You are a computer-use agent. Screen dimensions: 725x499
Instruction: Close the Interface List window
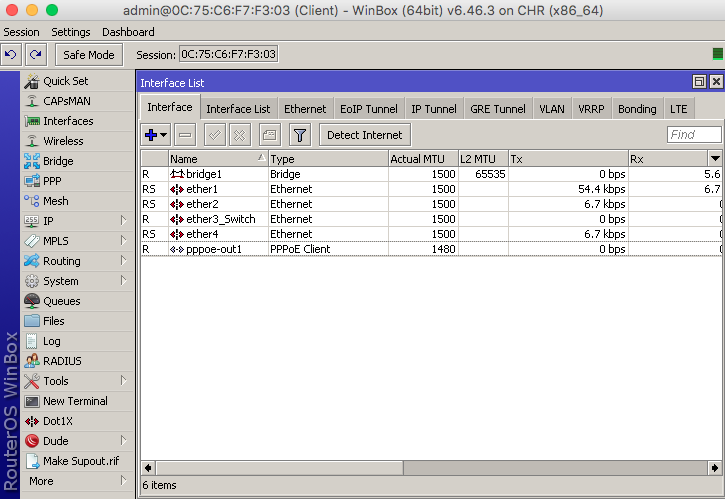716,82
